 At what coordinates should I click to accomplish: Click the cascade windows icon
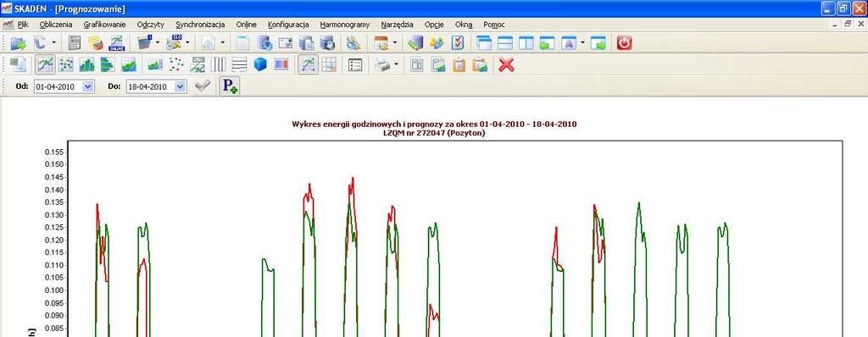484,43
